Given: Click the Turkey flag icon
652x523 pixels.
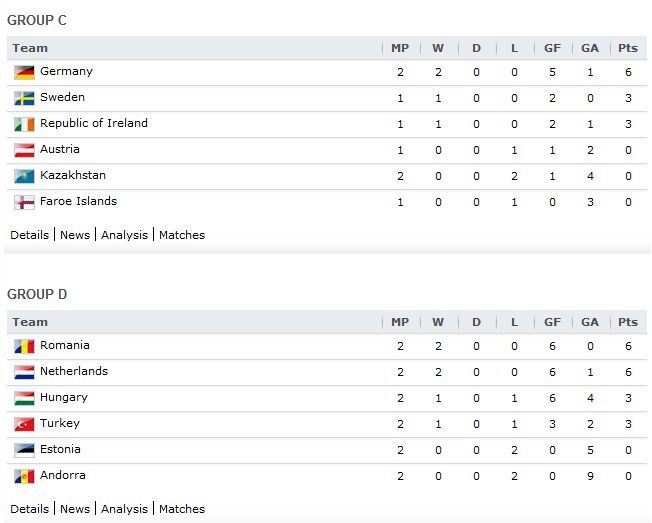Looking at the screenshot, I should tap(24, 424).
